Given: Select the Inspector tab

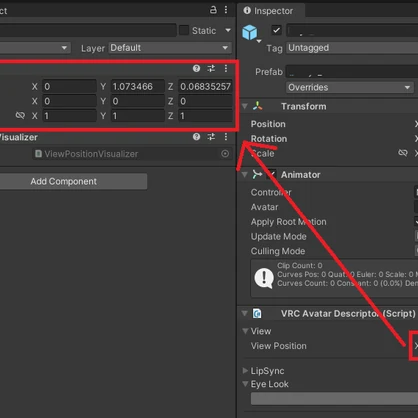Looking at the screenshot, I should tap(271, 11).
